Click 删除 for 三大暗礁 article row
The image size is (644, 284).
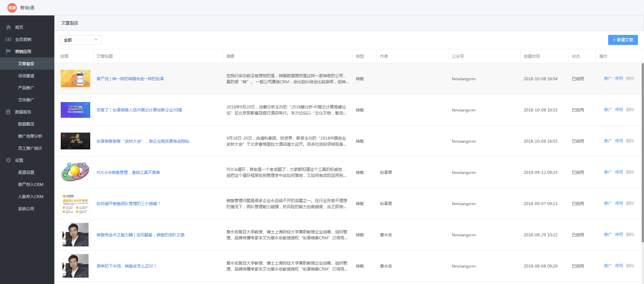click(x=630, y=203)
